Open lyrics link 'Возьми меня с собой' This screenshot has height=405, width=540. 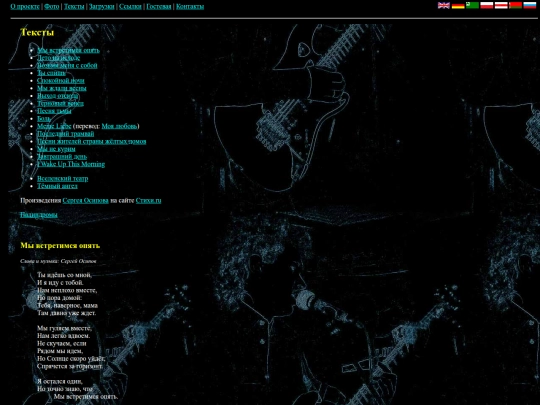click(x=67, y=65)
